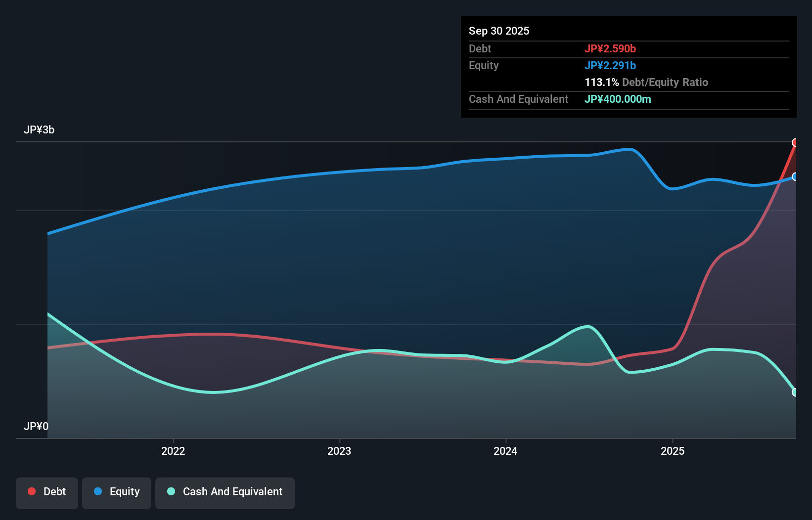
Task: Click the Cash And Equivalent legend button
Action: click(x=225, y=492)
